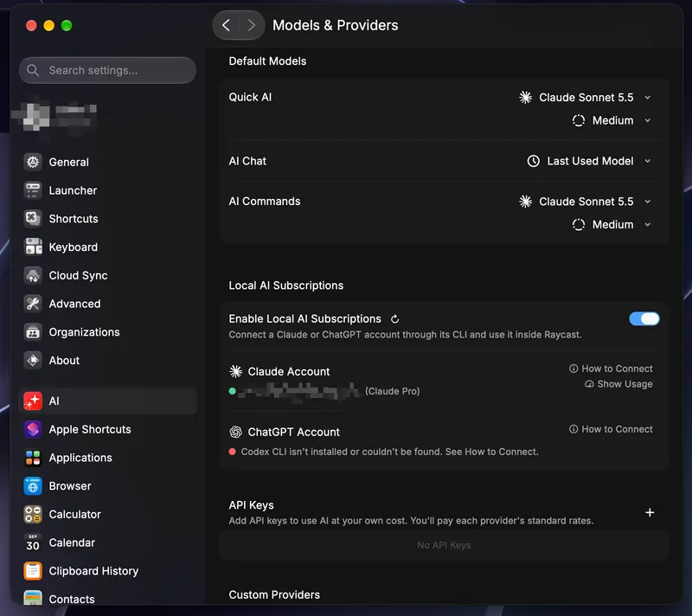Click the "Codex CLI isn't installed" message
This screenshot has height=616, width=692.
click(x=390, y=452)
